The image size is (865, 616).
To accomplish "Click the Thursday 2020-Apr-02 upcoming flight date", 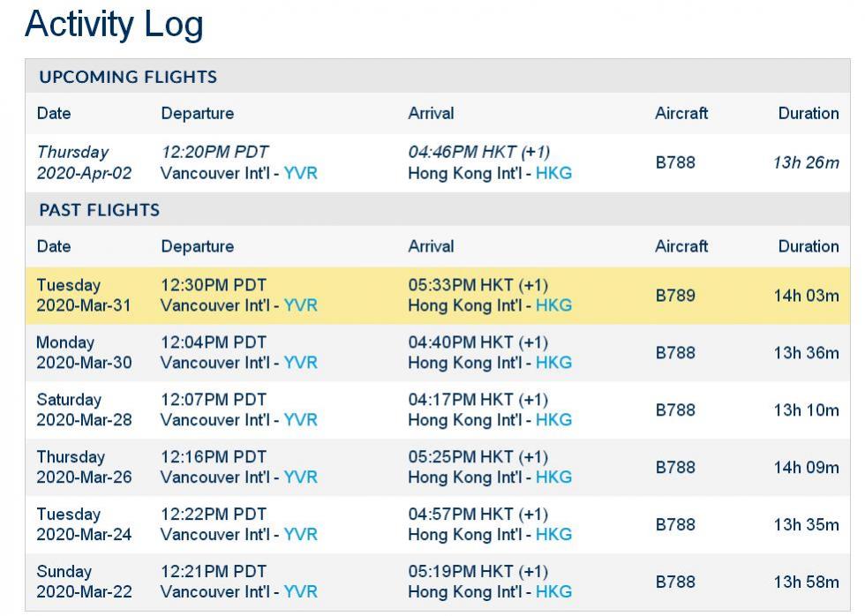I will (x=84, y=162).
